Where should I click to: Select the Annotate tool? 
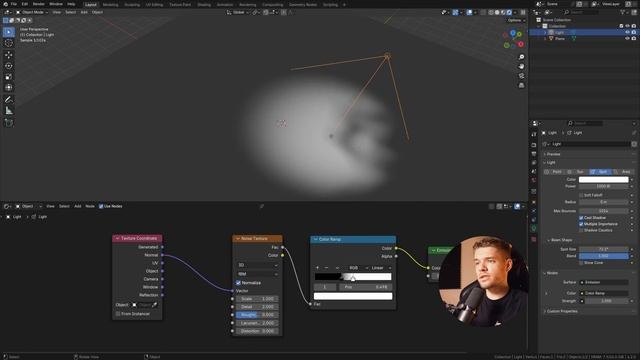coord(9,100)
